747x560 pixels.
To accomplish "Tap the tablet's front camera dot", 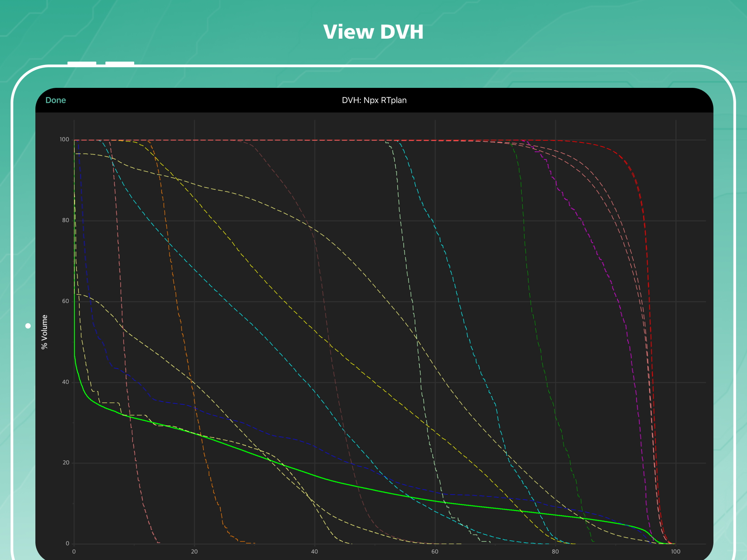I will click(x=28, y=326).
